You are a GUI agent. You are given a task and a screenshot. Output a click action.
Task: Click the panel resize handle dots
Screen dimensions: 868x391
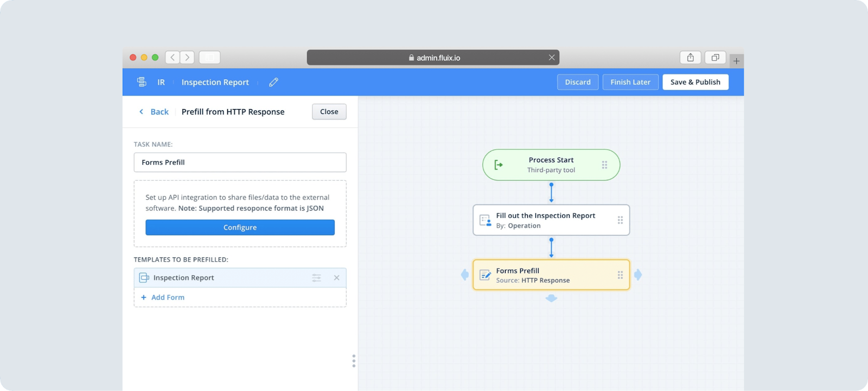(x=354, y=361)
